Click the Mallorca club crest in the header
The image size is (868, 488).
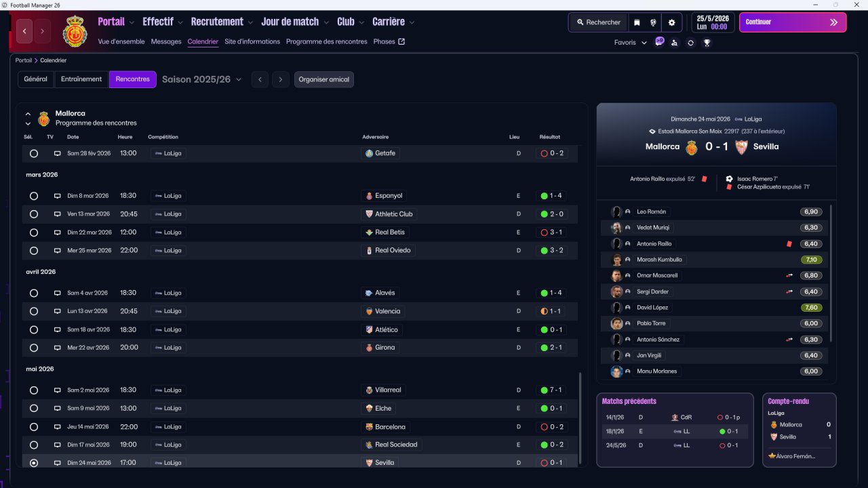tap(75, 31)
